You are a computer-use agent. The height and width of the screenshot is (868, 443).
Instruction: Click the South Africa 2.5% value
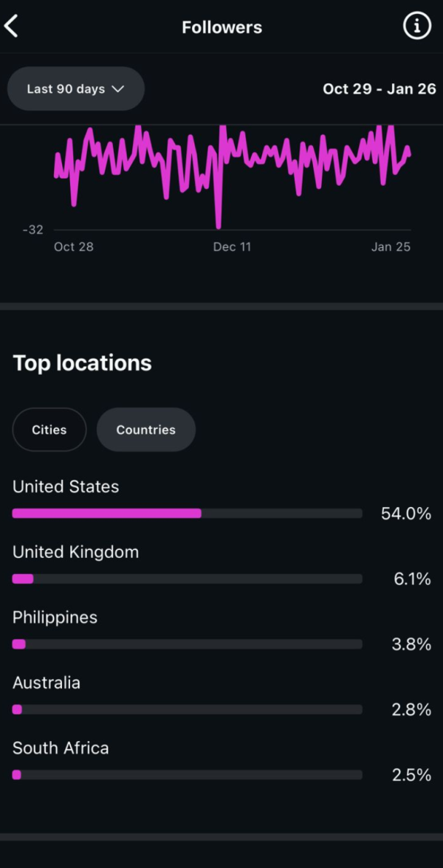click(411, 775)
